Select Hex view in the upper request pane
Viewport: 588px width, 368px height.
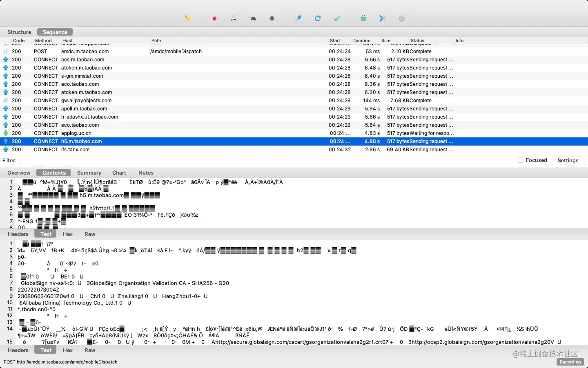pyautogui.click(x=68, y=234)
